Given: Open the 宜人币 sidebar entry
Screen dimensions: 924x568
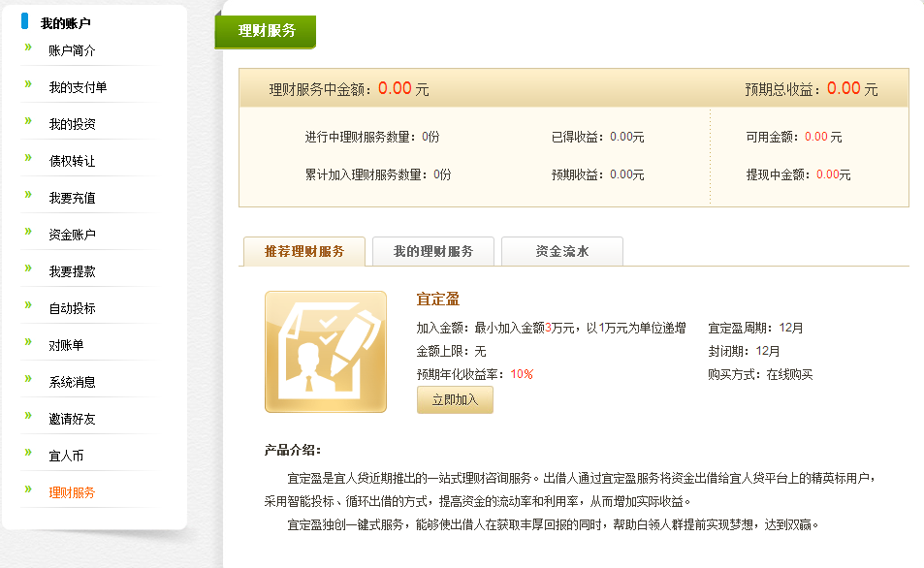Looking at the screenshot, I should click(66, 456).
